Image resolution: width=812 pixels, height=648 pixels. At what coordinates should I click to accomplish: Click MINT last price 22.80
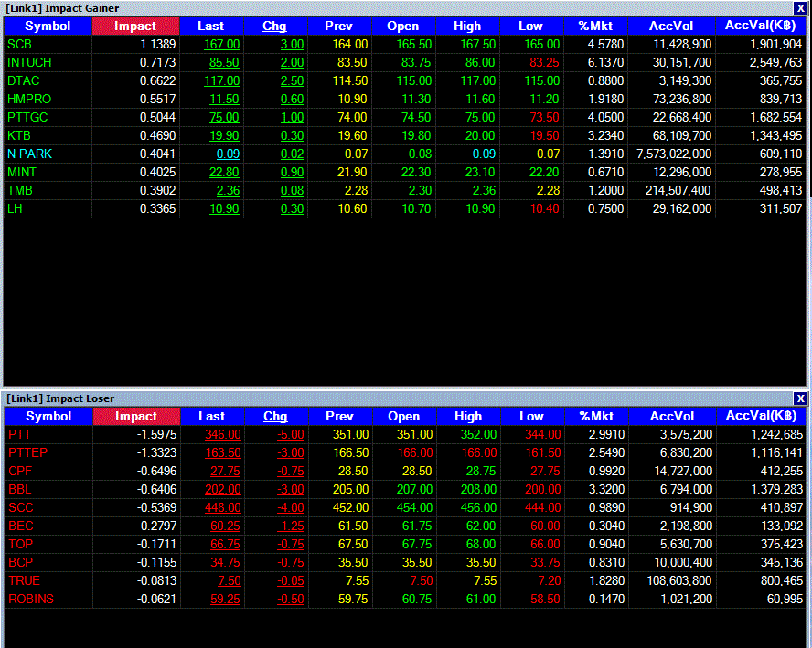coord(224,173)
